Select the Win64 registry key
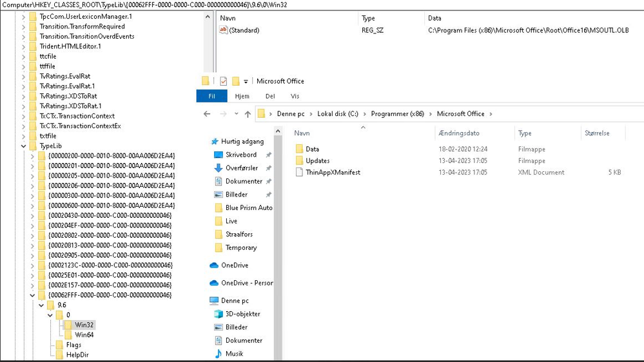 pyautogui.click(x=84, y=335)
